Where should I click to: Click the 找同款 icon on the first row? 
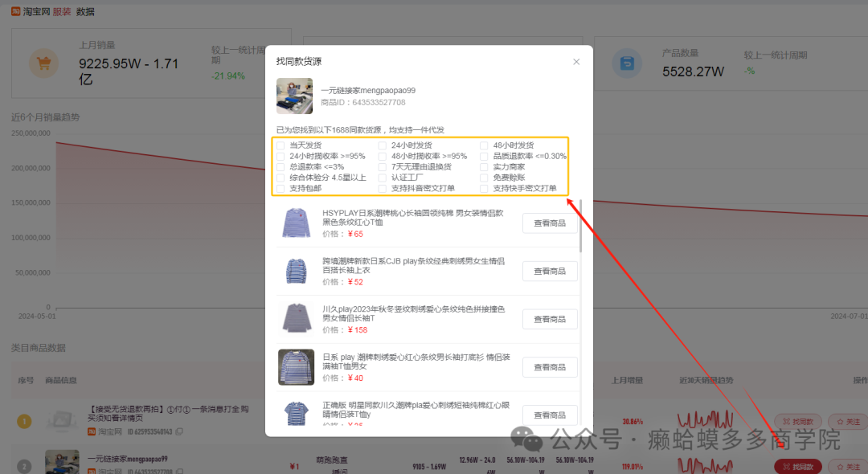click(797, 421)
